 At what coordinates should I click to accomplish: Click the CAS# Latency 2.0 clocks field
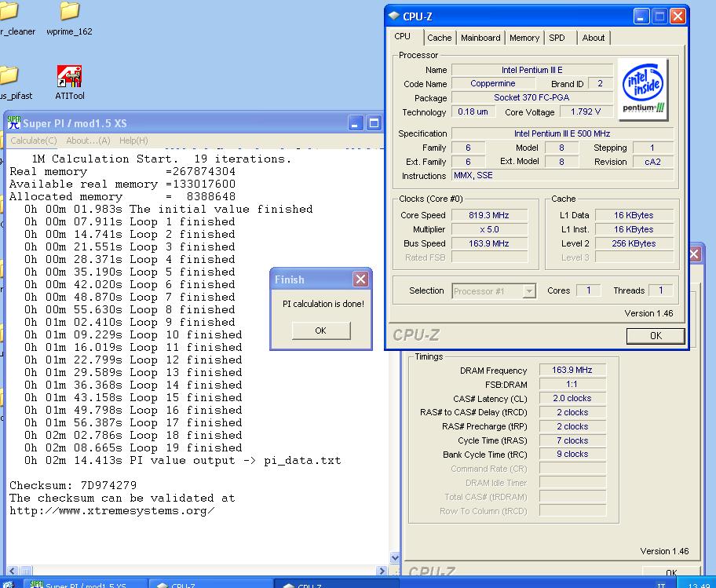tap(572, 398)
